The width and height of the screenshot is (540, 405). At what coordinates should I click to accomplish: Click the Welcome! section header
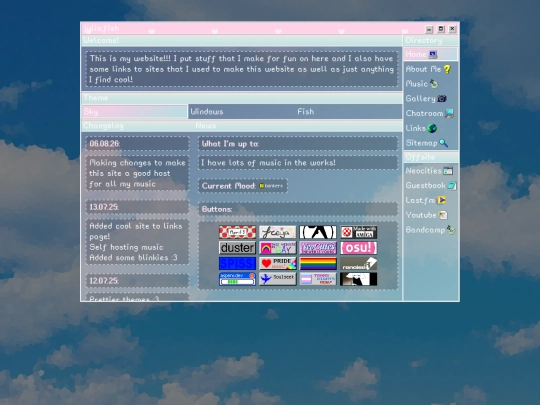[x=242, y=40]
